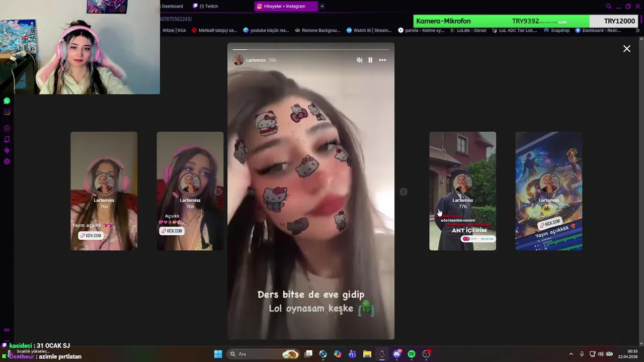
Task: Expand the bookmarks overflow chevron
Action: tap(637, 30)
